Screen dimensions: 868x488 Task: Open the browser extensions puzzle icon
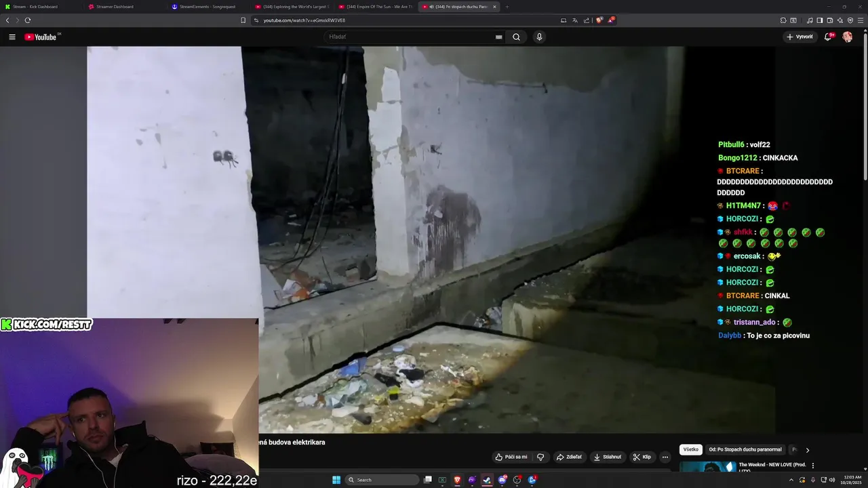click(783, 20)
